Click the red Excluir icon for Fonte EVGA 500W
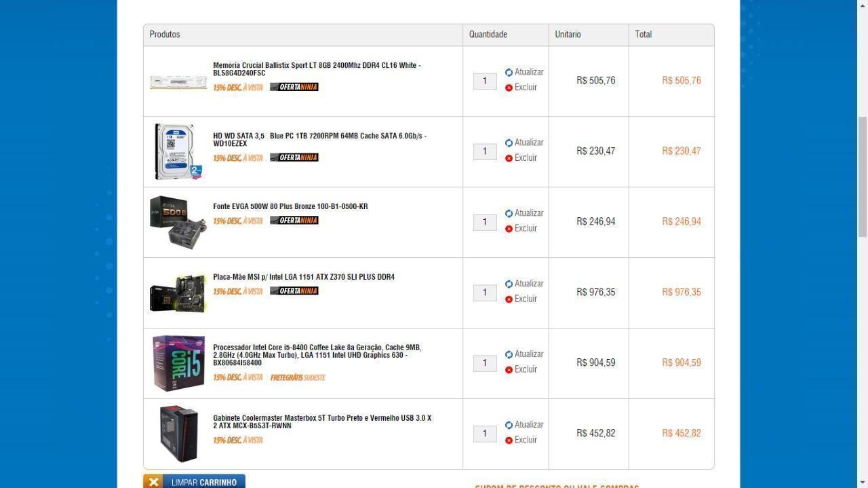This screenshot has width=868, height=488. tap(509, 229)
